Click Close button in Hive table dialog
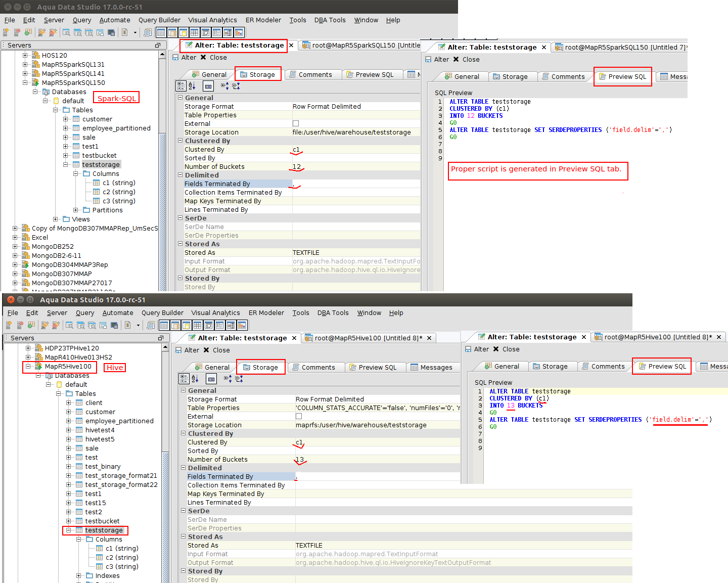This screenshot has height=583, width=728. point(216,350)
